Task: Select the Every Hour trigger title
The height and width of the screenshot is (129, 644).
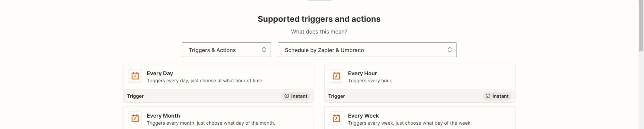Action: click(362, 74)
